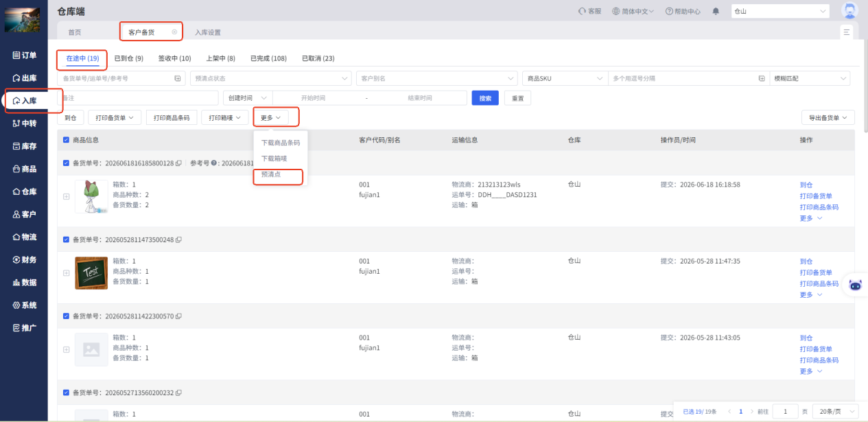Uncheck the order 2026052811422300570 checkbox
The image size is (868, 422).
(66, 316)
